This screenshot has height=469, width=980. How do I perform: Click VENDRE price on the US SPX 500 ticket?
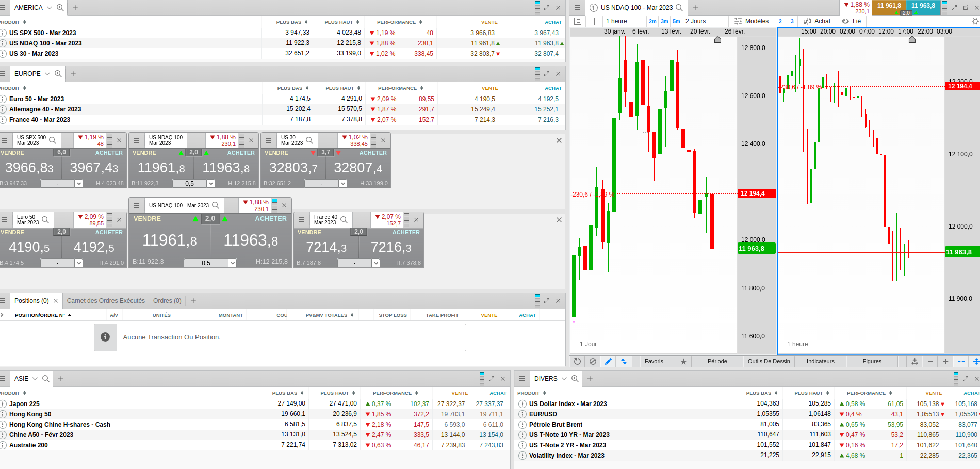point(30,168)
